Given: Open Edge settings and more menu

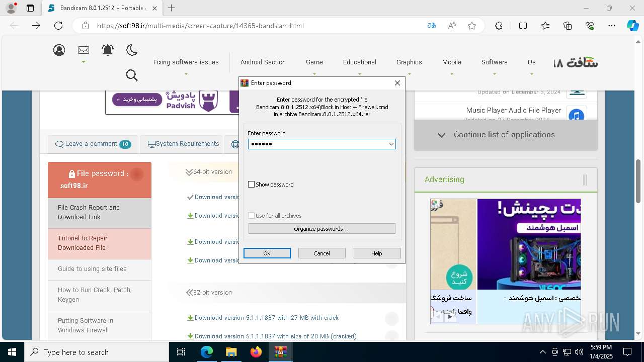Looking at the screenshot, I should coord(612,26).
